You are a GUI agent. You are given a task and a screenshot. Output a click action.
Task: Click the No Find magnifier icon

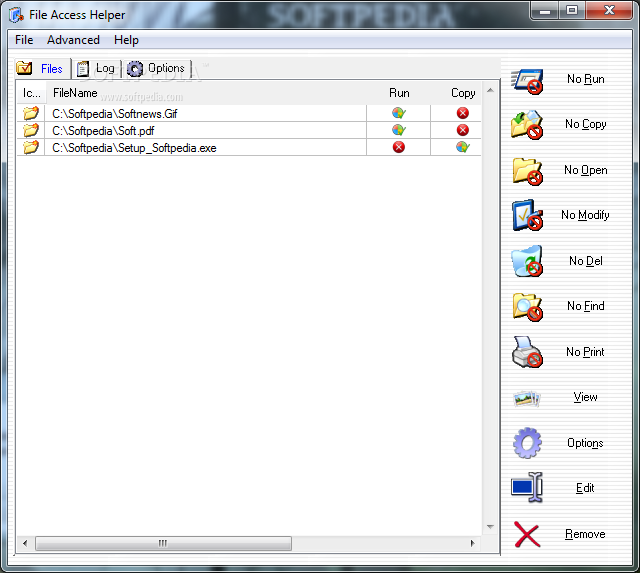tap(527, 307)
